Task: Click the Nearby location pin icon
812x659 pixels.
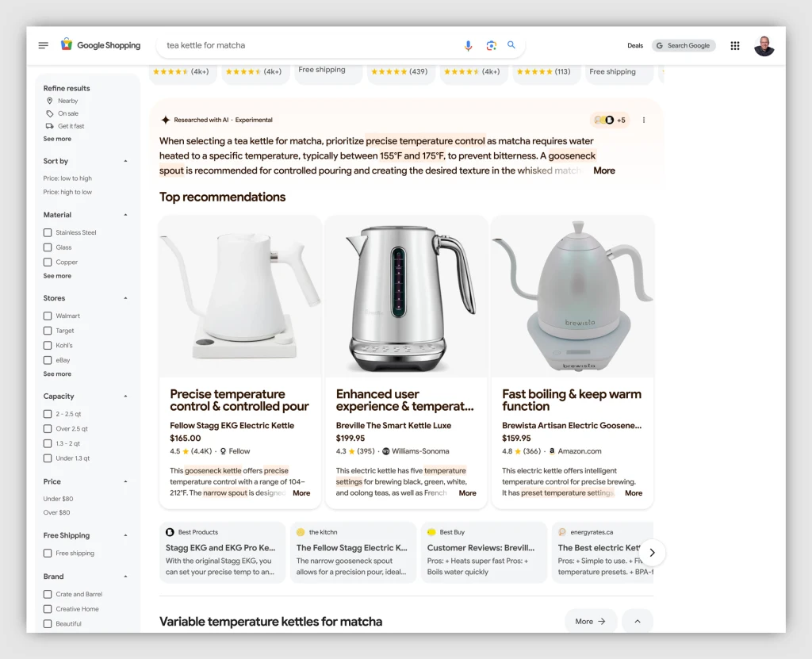Action: point(50,101)
